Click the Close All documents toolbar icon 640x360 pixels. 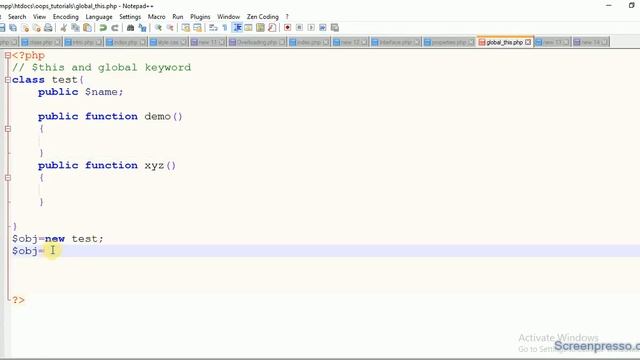[x=37, y=28]
